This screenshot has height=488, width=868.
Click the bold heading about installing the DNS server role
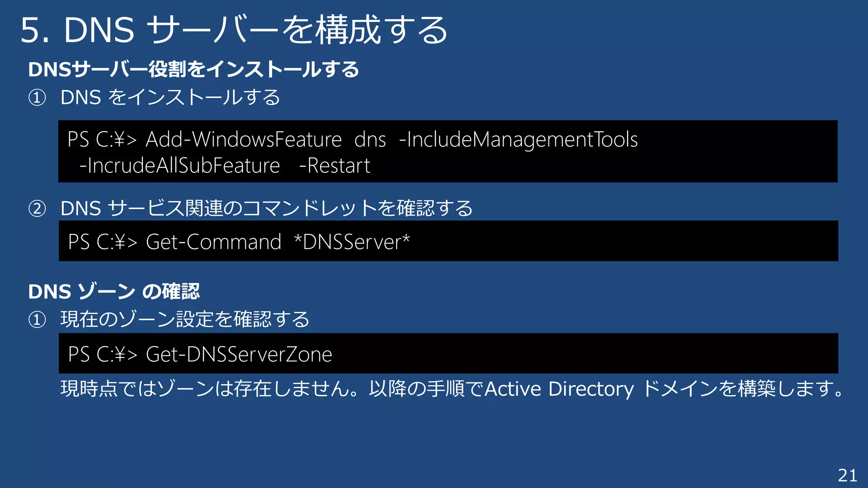(193, 69)
